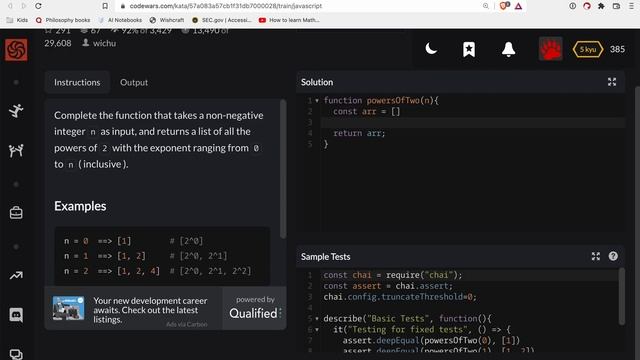Screen dimensions: 640x360
Task: Open the powered by Qualified link
Action: click(x=255, y=308)
